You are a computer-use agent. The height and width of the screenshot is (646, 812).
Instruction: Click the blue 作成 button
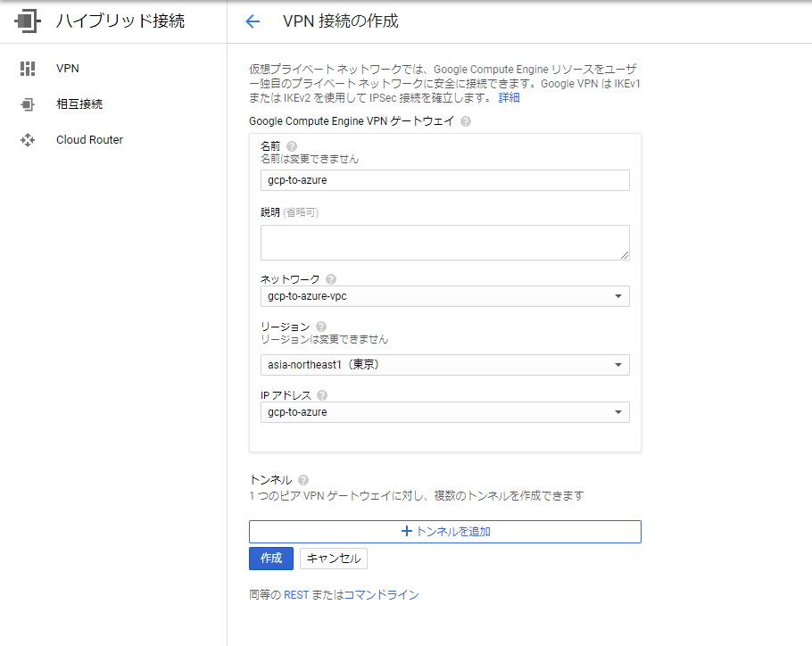pyautogui.click(x=271, y=559)
